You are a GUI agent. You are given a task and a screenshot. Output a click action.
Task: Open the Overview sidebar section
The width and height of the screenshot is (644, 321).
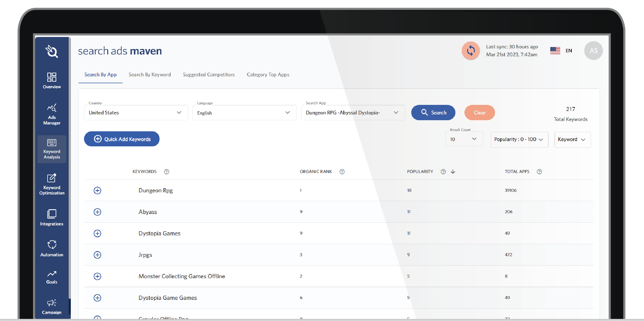pos(52,81)
